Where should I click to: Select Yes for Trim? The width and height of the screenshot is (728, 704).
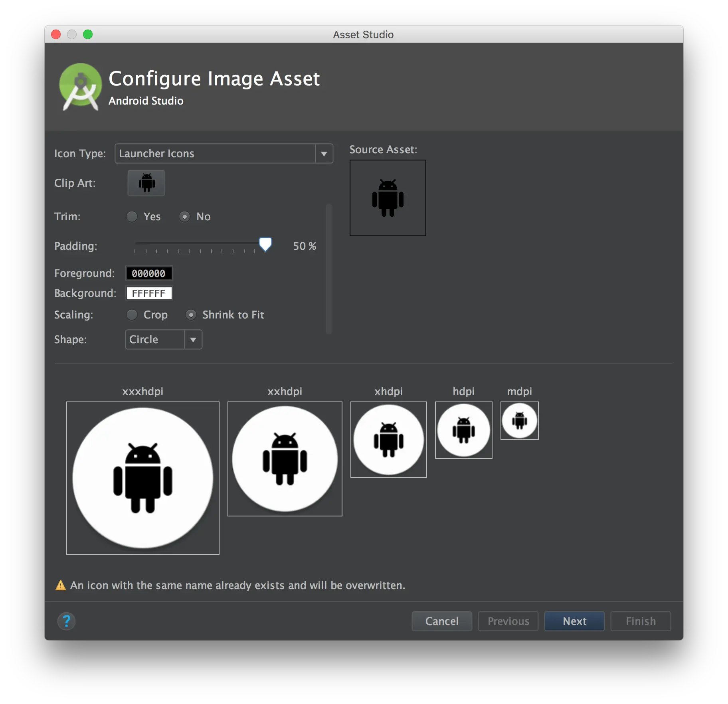tap(132, 217)
